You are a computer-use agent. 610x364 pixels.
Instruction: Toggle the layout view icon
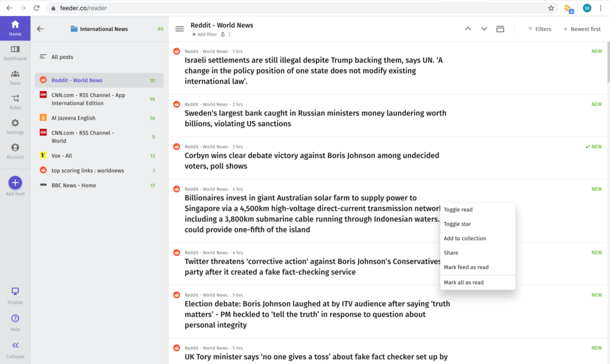point(500,29)
